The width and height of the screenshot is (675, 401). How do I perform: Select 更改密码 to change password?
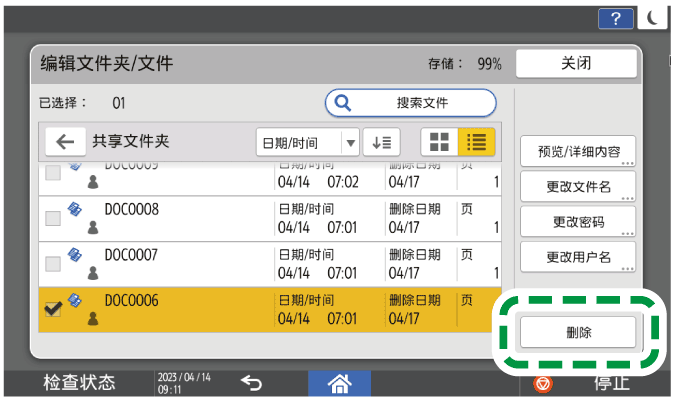(x=578, y=221)
